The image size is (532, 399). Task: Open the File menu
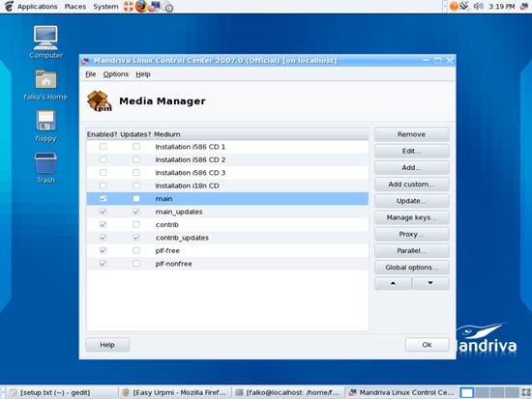coord(91,73)
